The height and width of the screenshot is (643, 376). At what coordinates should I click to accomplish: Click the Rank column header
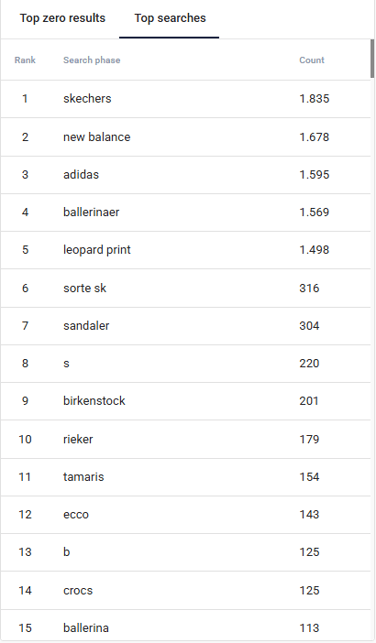pos(25,60)
